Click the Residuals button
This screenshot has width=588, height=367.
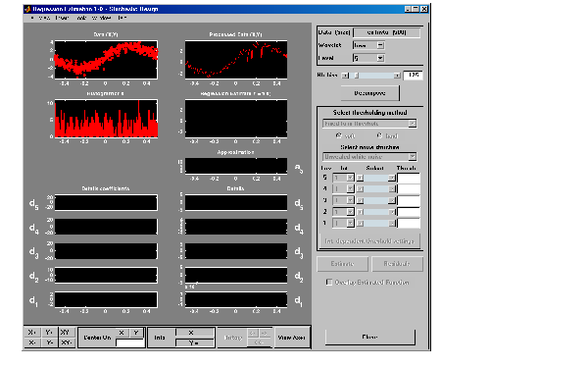[397, 264]
